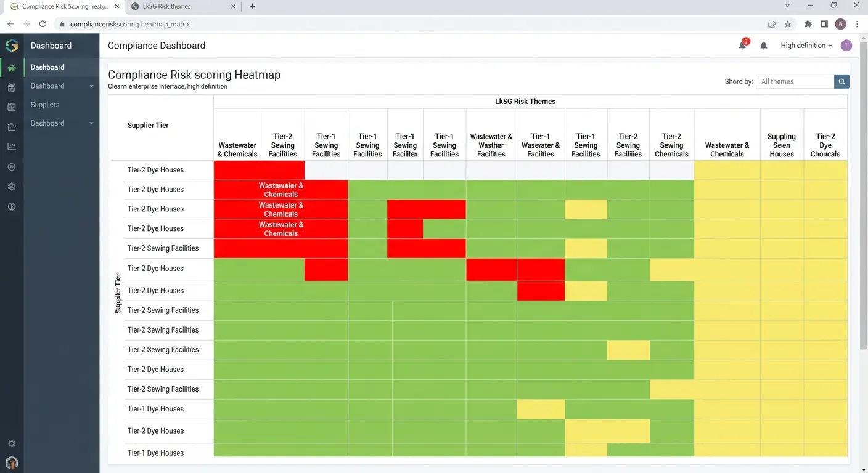Viewport: 868px width, 473px height.
Task: Close the LkSG Risk themes tab
Action: click(233, 6)
